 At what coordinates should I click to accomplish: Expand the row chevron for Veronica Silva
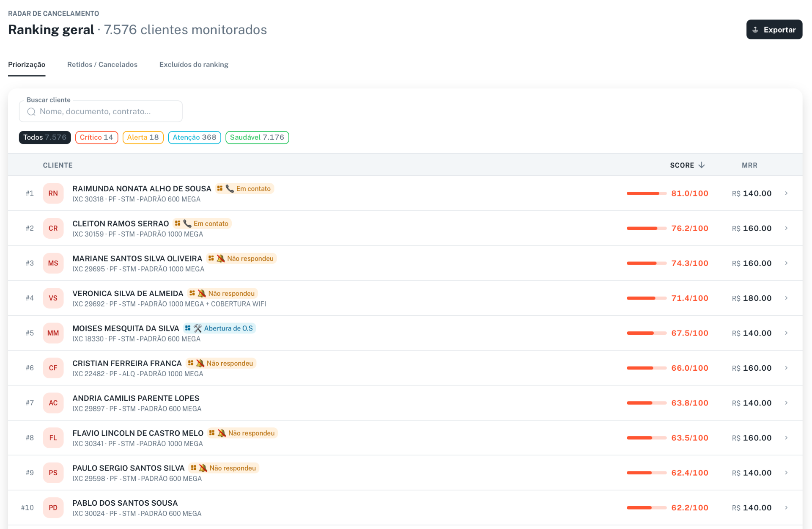(786, 298)
